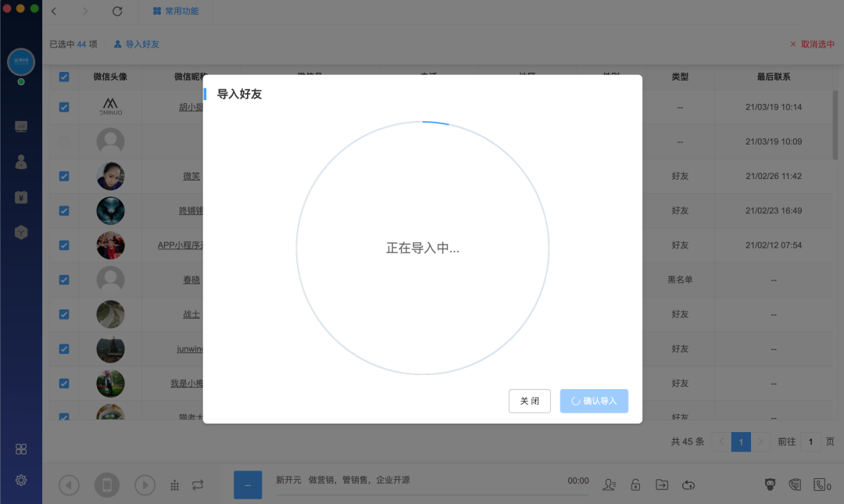Click the 确认导入 button
Viewport: 844px width, 504px height.
tap(594, 401)
